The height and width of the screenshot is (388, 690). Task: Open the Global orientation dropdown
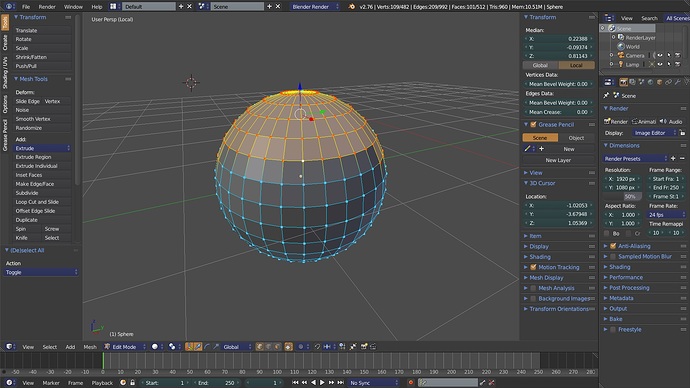click(237, 347)
